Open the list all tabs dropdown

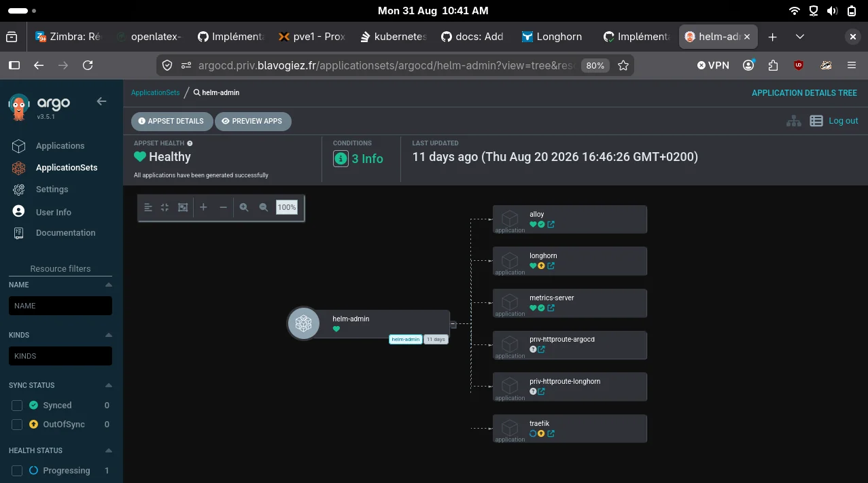[800, 37]
